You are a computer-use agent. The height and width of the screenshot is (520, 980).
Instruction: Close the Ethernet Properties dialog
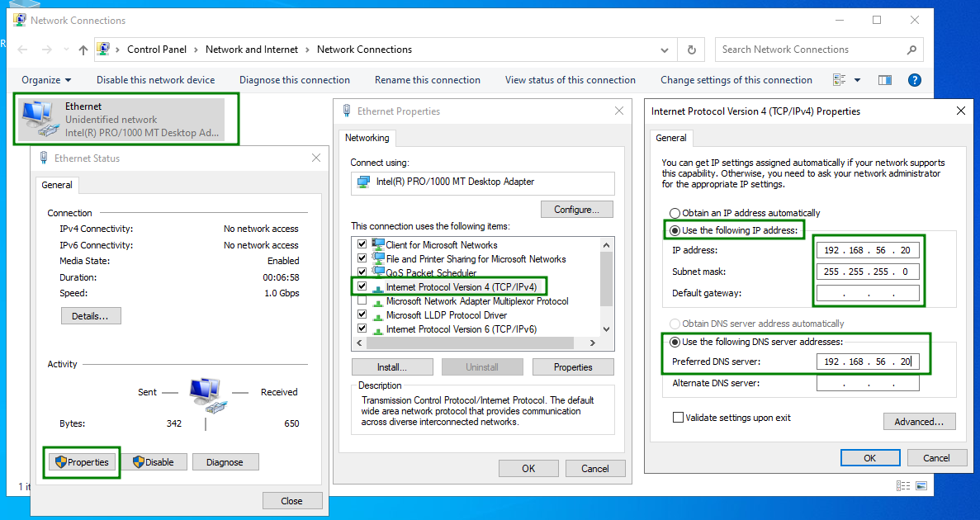click(619, 111)
